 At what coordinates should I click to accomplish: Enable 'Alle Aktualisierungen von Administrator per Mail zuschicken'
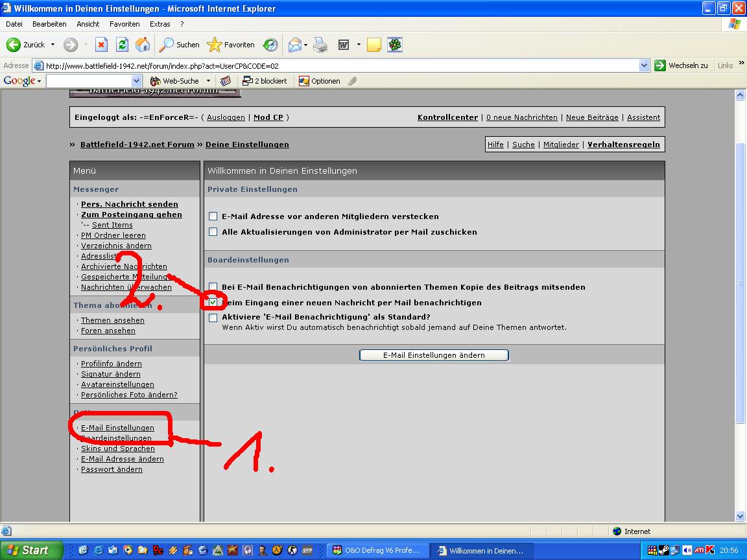point(213,232)
